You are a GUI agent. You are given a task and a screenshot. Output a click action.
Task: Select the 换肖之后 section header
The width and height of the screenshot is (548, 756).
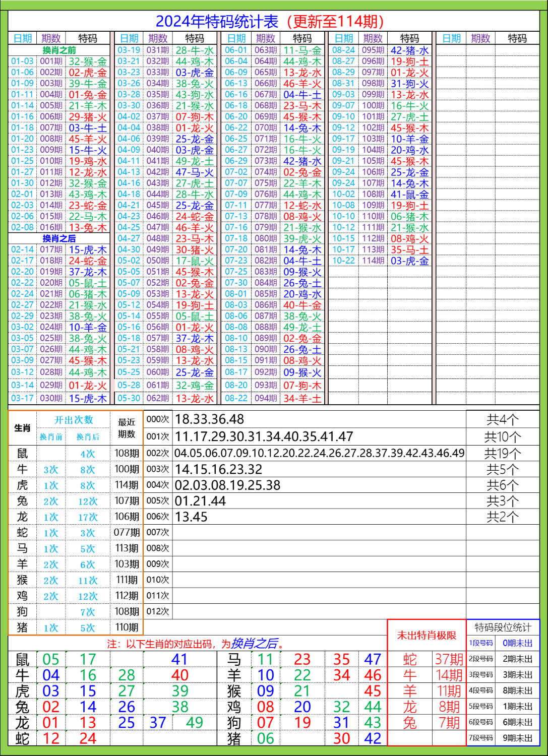point(59,237)
